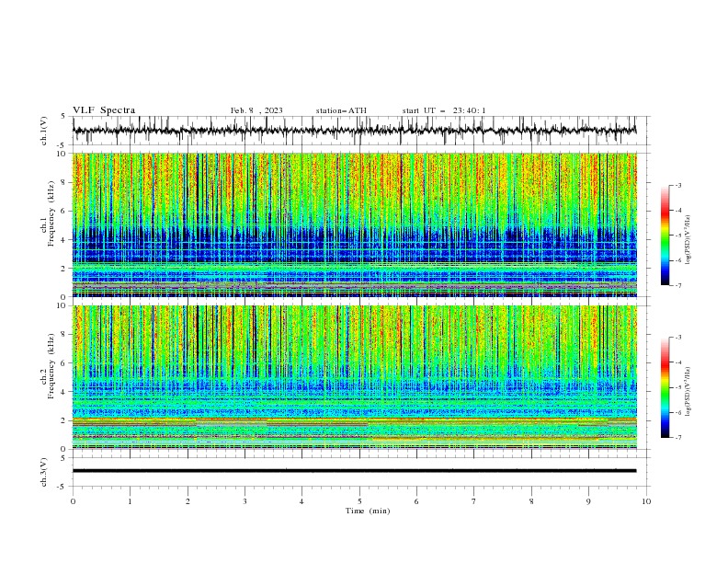The width and height of the screenshot is (728, 563).
Task: Click the ch.2 "Frequency (kHz)" axis label
Action: (51, 366)
